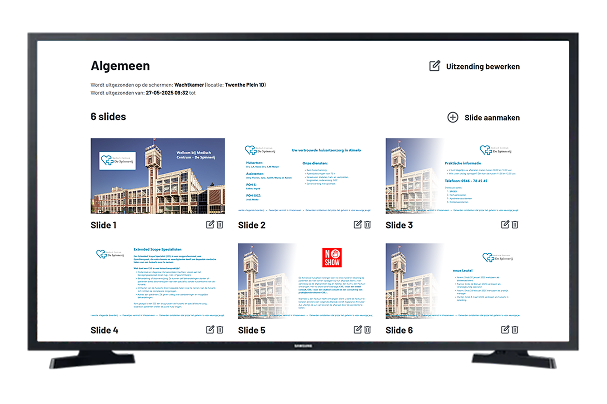Click the Uitzending bewerken button

[x=474, y=66]
